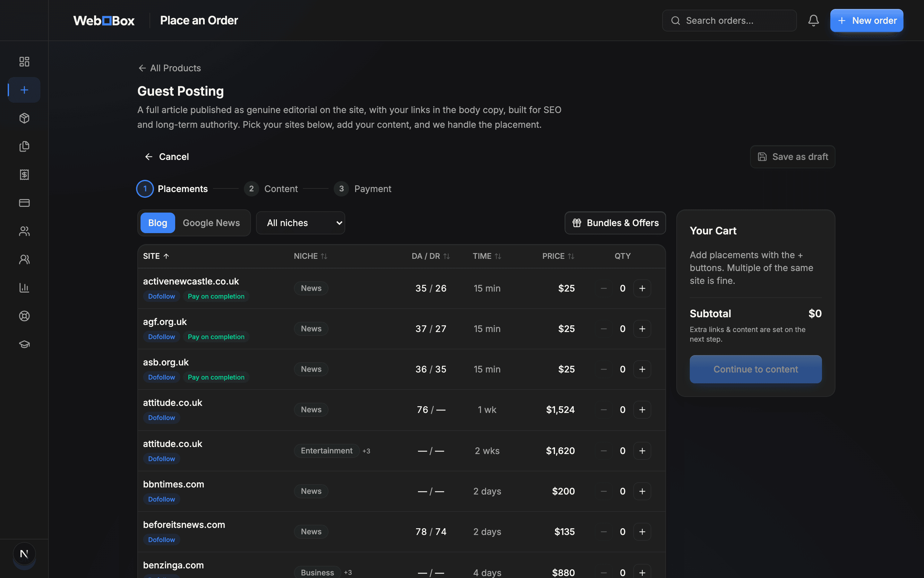Click the Search orders field

pos(729,20)
